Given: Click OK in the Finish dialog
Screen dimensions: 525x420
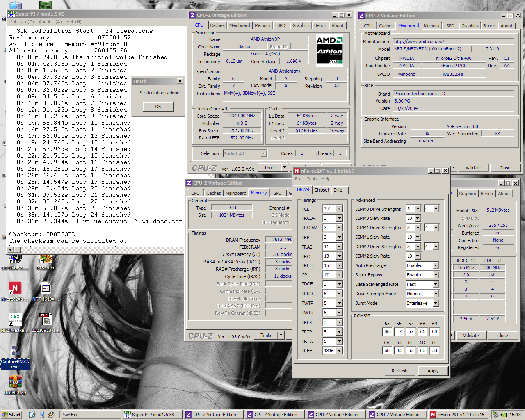Looking at the screenshot, I should pos(158,107).
